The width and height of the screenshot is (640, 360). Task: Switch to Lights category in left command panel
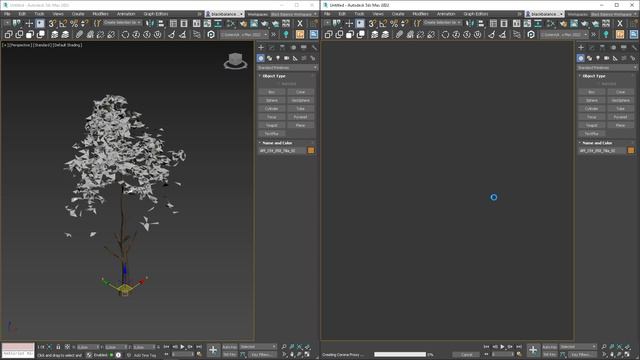(278, 58)
